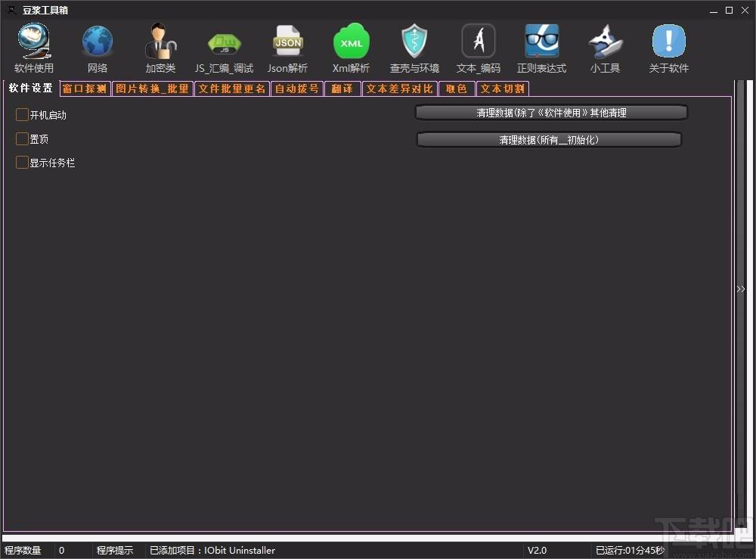Click the 已添加项目:IObit Uninstaller status text
The height and width of the screenshot is (559, 756).
212,551
